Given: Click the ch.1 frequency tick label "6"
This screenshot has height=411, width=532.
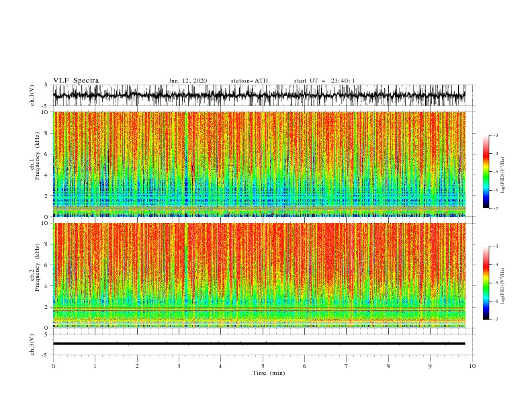Looking at the screenshot, I should (x=46, y=154).
